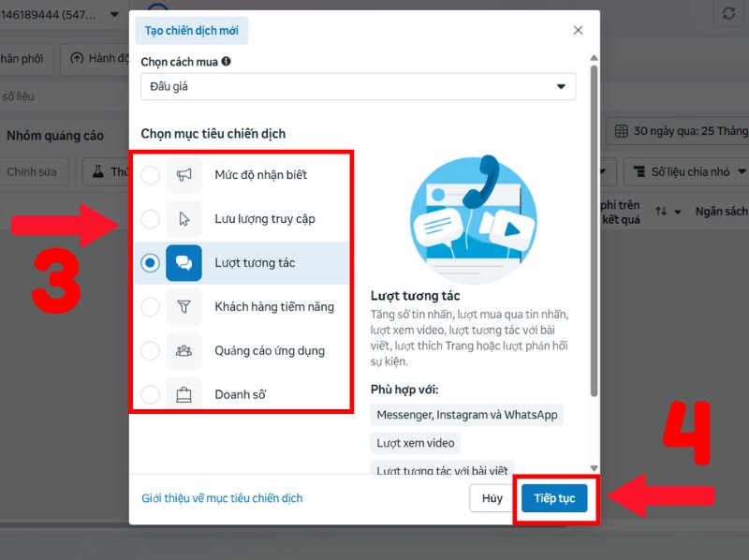Click the Lượt xem video tag
The height and width of the screenshot is (560, 749).
(x=415, y=443)
